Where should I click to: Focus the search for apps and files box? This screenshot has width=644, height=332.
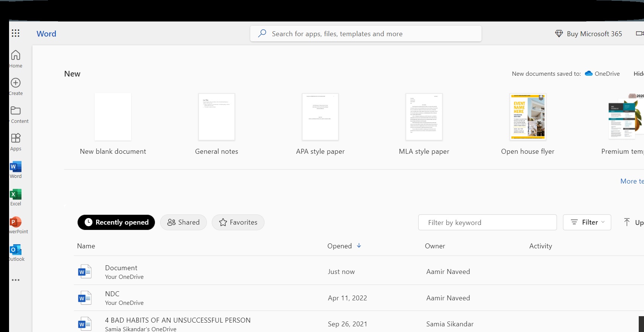pos(366,34)
